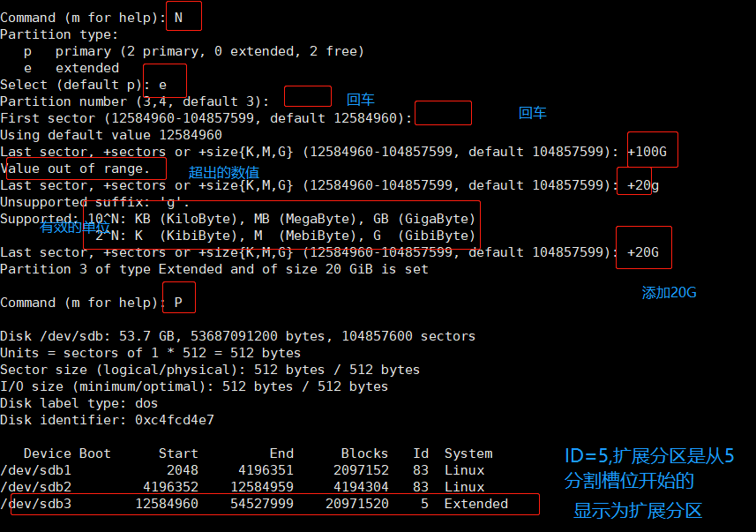Click End value '12584959'

(x=262, y=487)
